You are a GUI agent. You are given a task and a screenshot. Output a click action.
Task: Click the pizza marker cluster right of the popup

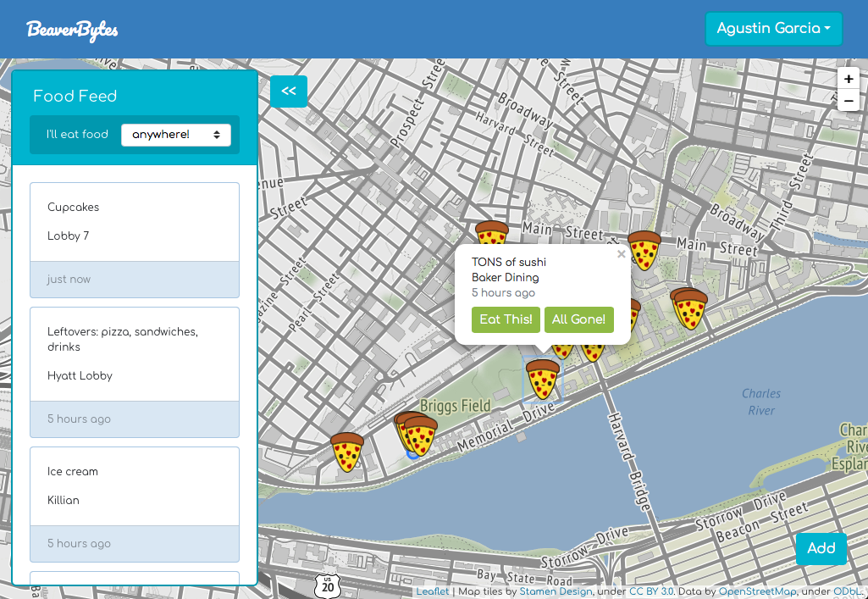[x=688, y=308]
